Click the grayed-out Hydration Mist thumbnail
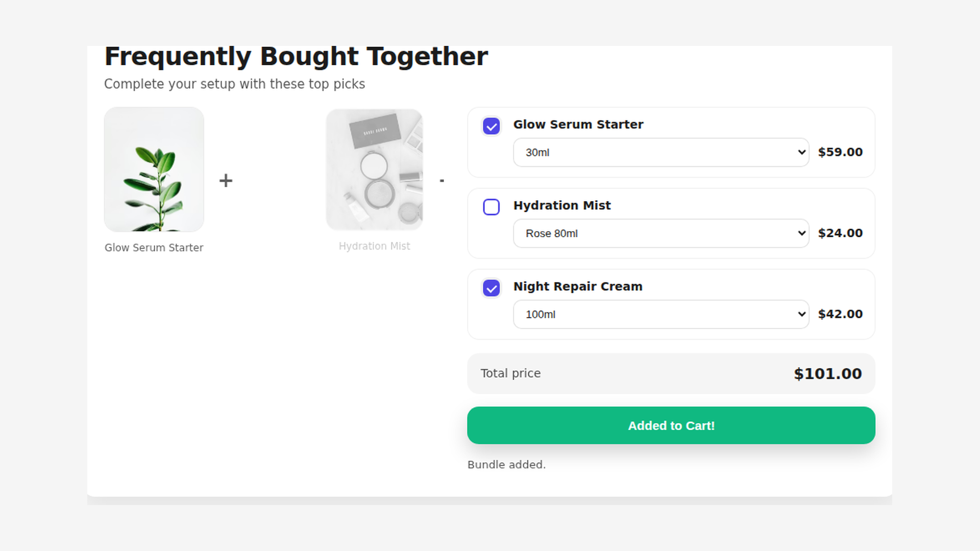The height and width of the screenshot is (551, 980). 374,169
